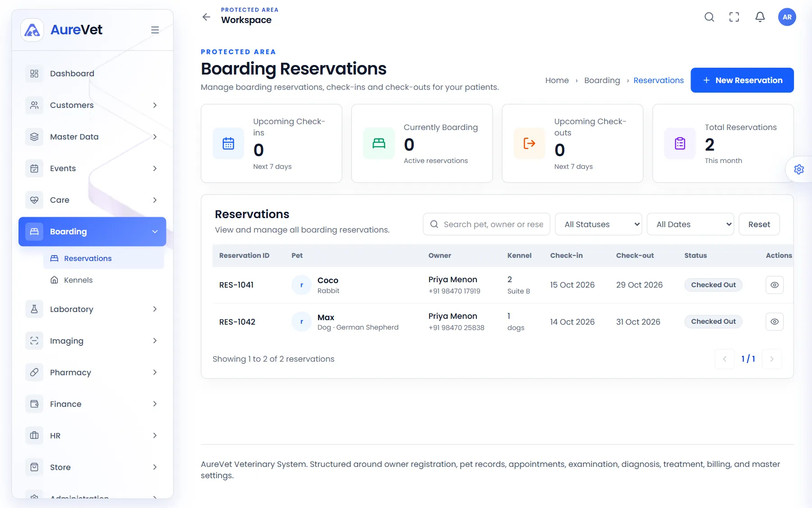The image size is (812, 508).
Task: Go to previous page of reservations
Action: tap(725, 359)
